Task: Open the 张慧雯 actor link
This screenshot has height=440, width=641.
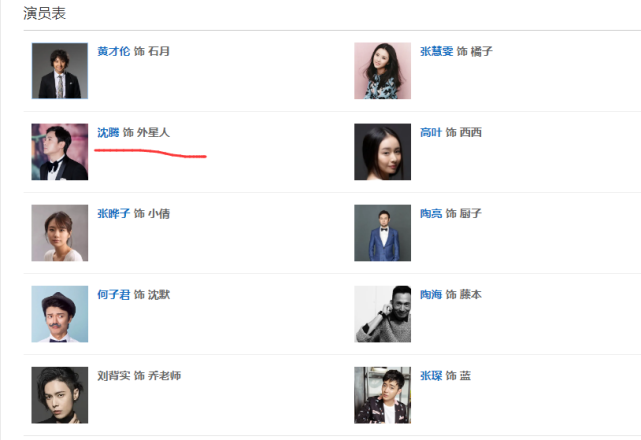Action: tap(437, 51)
